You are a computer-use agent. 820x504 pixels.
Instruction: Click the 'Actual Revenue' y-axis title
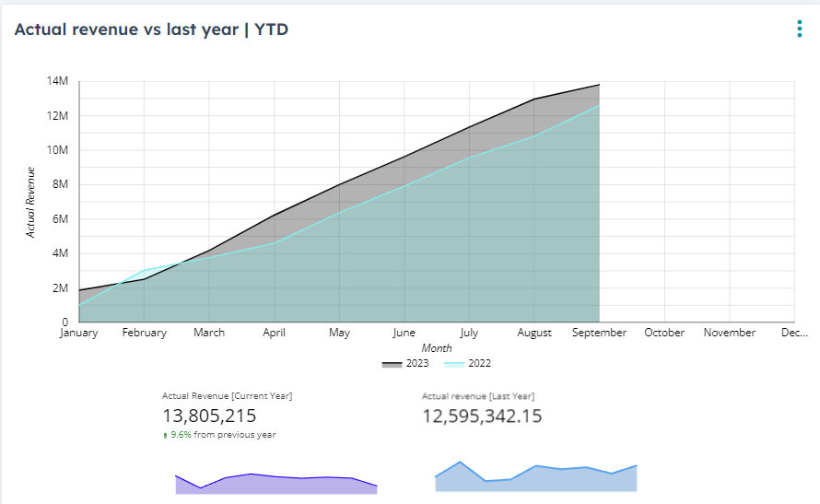point(30,203)
